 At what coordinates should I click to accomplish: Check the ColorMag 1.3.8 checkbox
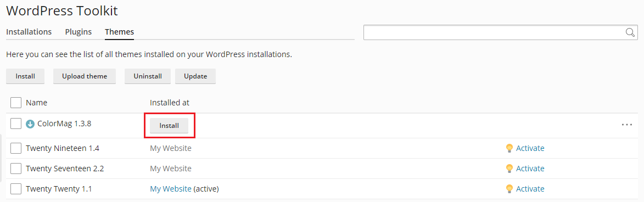[15, 123]
